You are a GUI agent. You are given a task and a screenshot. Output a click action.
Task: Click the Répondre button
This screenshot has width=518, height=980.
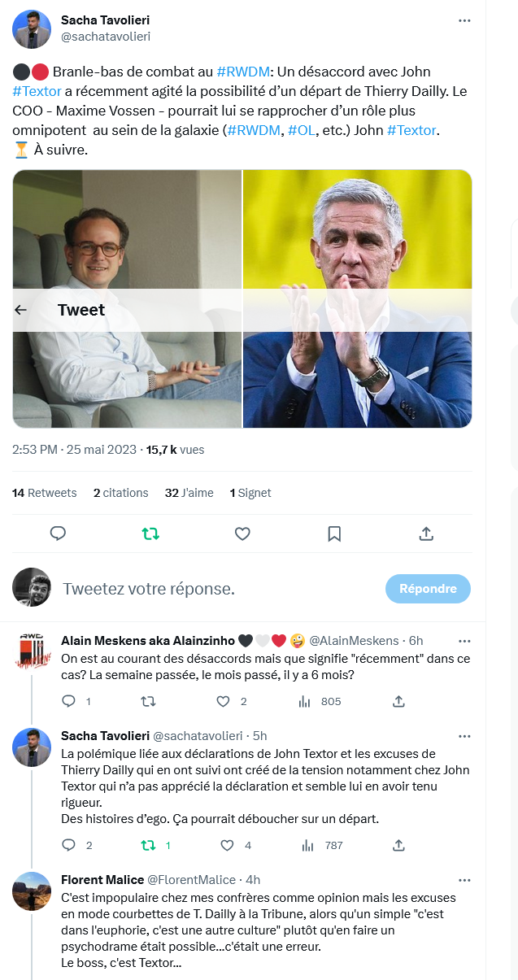(x=428, y=589)
